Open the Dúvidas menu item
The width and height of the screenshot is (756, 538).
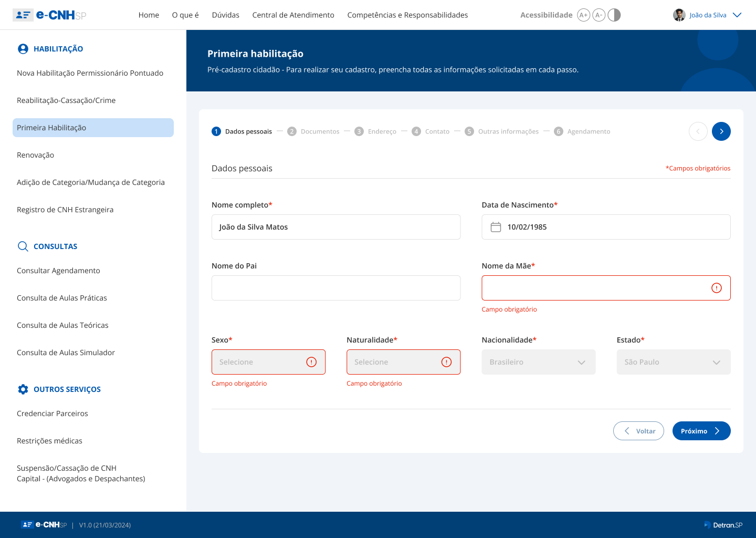click(x=225, y=15)
